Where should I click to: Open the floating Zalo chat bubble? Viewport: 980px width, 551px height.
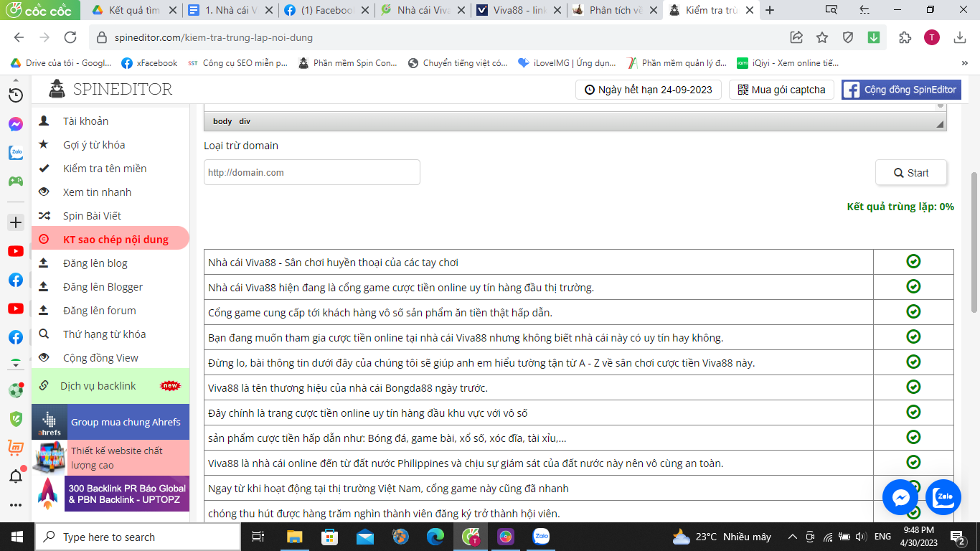pos(943,497)
